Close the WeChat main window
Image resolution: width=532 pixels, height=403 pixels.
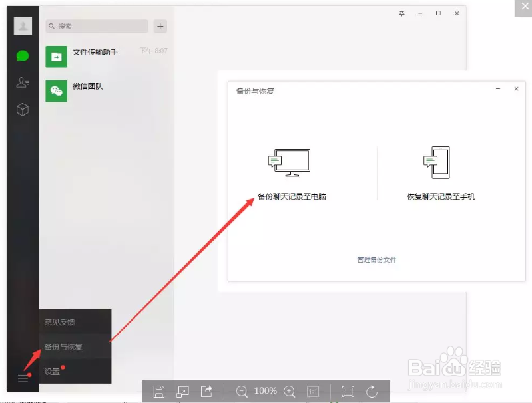coord(457,13)
